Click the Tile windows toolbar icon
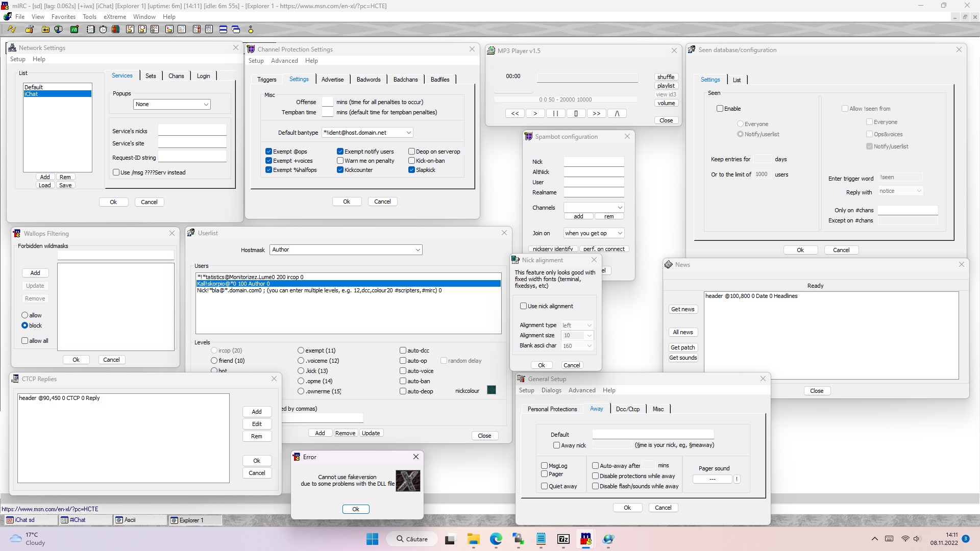This screenshot has width=980, height=551. point(223,29)
